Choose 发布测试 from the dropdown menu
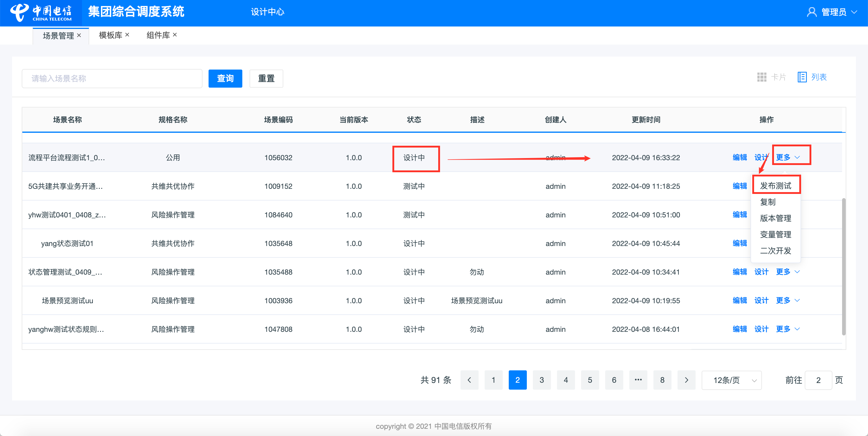Viewport: 868px width, 436px height. click(x=775, y=185)
